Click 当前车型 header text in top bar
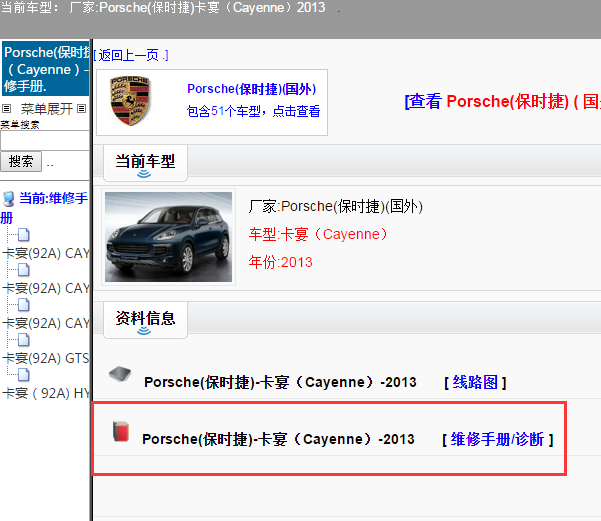 point(163,8)
